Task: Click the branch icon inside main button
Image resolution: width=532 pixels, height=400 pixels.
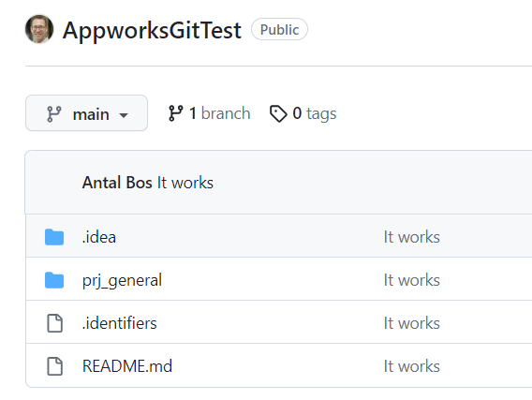Action: (54, 114)
